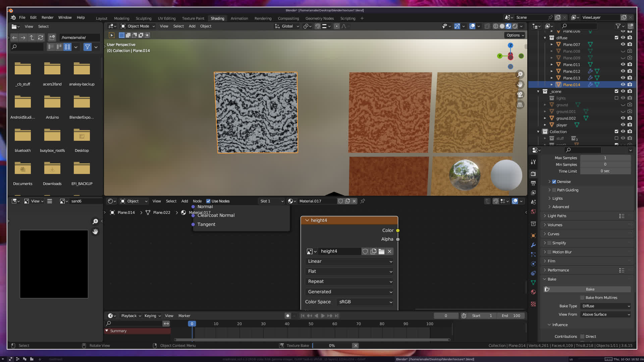The height and width of the screenshot is (362, 644).
Task: Open the Modifier wrench properties tab
Action: [x=533, y=245]
